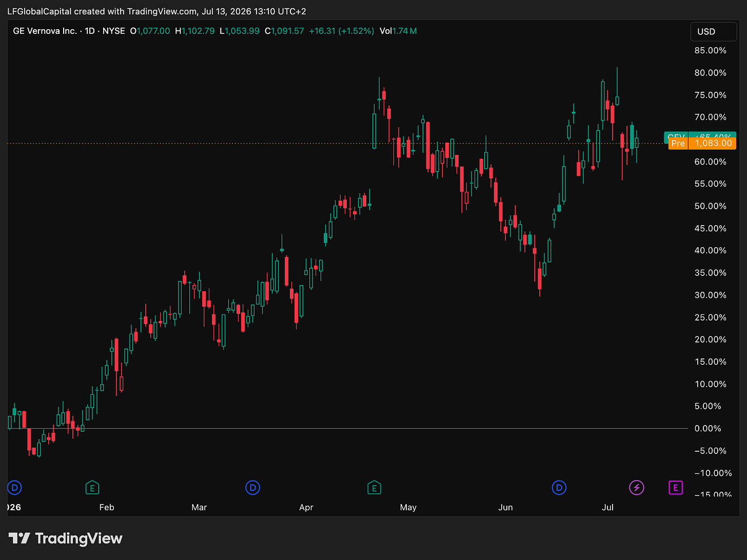Image resolution: width=747 pixels, height=560 pixels.
Task: Click the 25.00% price scale label
Action: pyautogui.click(x=711, y=317)
